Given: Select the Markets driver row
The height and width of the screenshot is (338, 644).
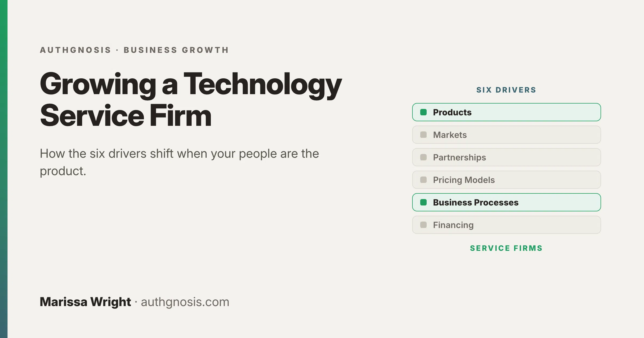Looking at the screenshot, I should [506, 135].
